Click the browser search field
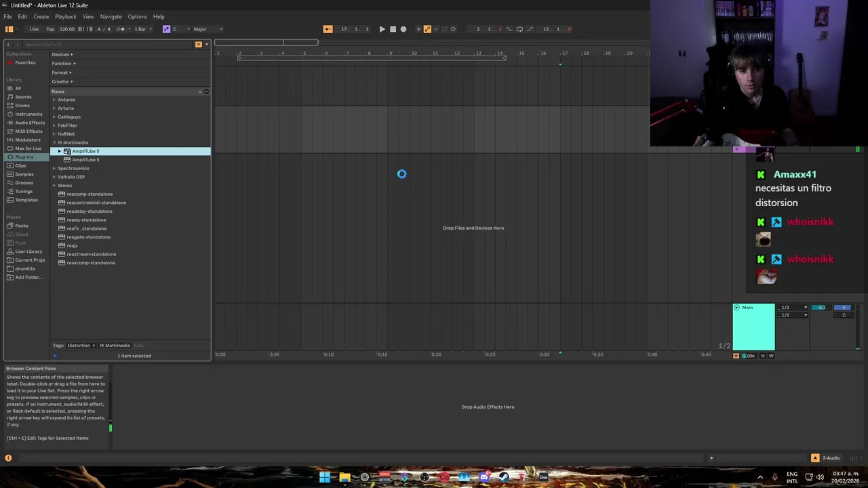This screenshot has height=488, width=868. 108,44
